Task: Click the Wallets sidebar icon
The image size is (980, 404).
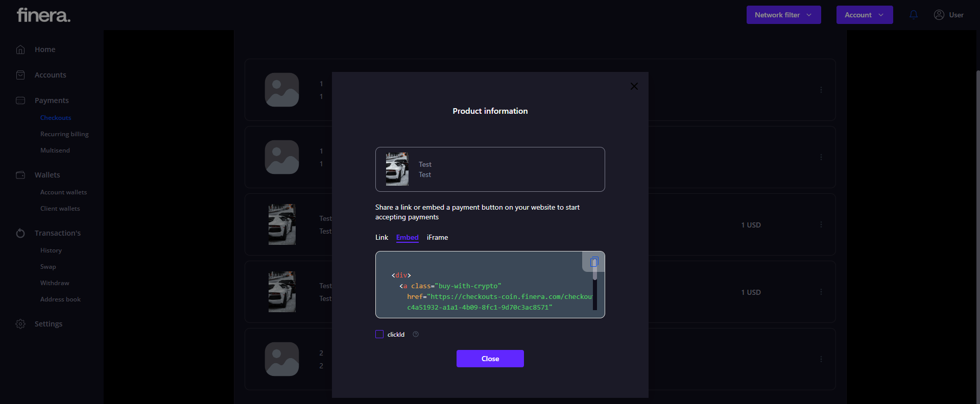Action: (20, 175)
